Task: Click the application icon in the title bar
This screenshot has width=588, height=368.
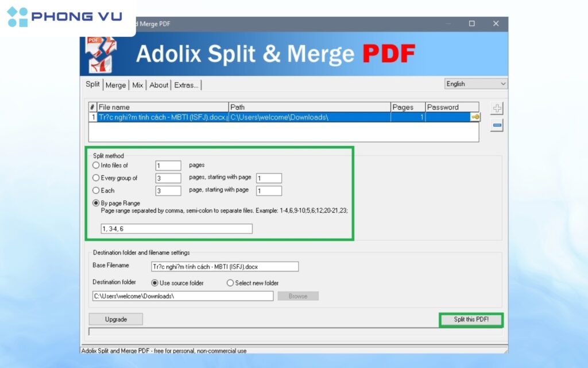Action: point(86,24)
